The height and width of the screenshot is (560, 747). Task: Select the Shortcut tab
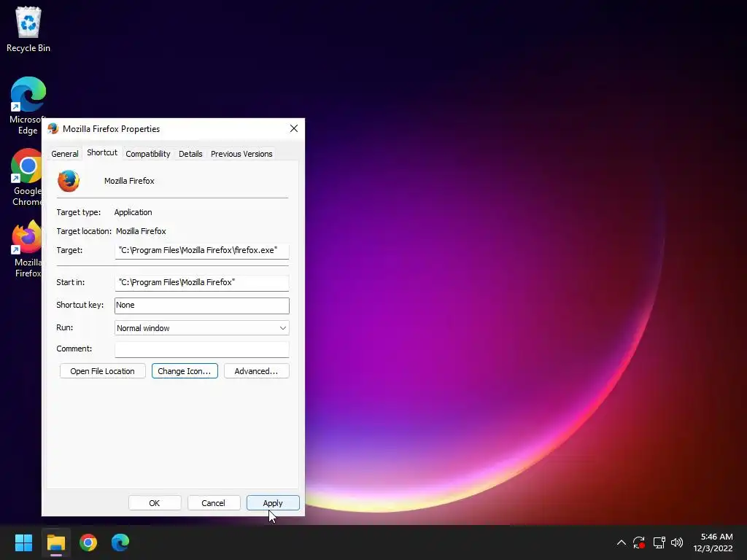pos(102,152)
